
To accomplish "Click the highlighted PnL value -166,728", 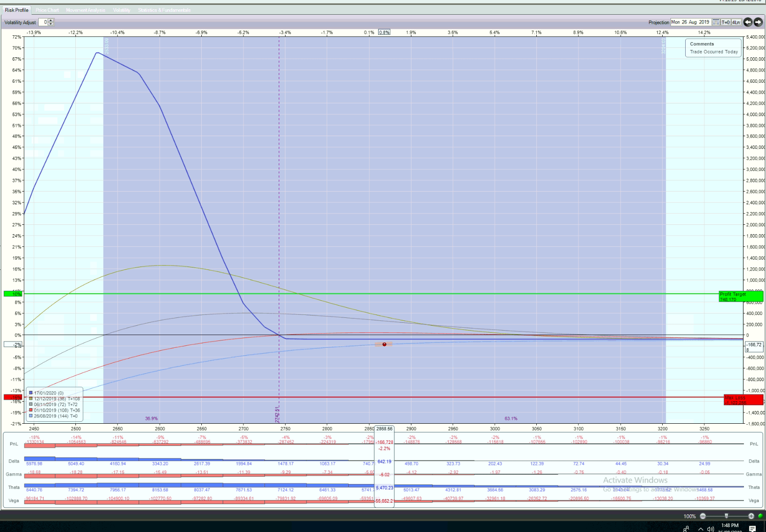I will click(x=384, y=442).
